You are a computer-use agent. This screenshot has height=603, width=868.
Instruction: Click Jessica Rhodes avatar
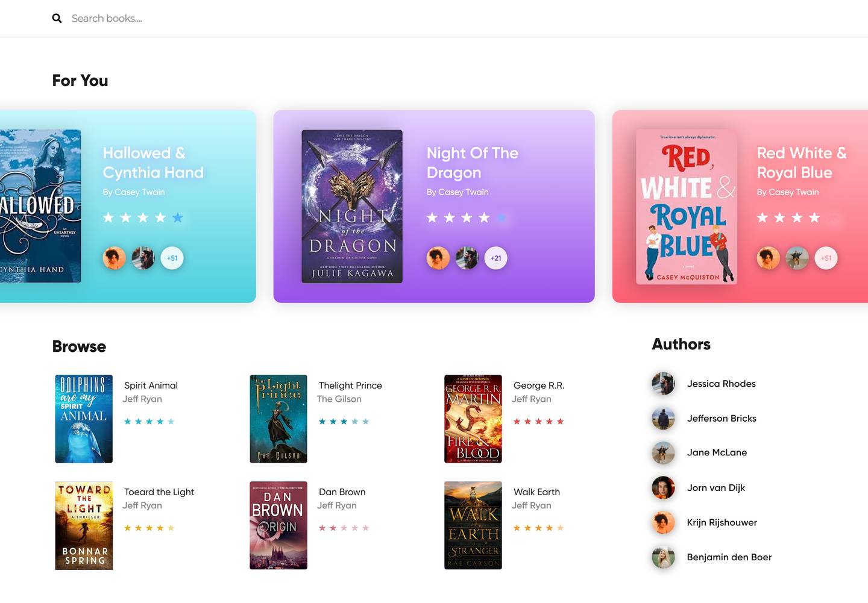pyautogui.click(x=663, y=384)
